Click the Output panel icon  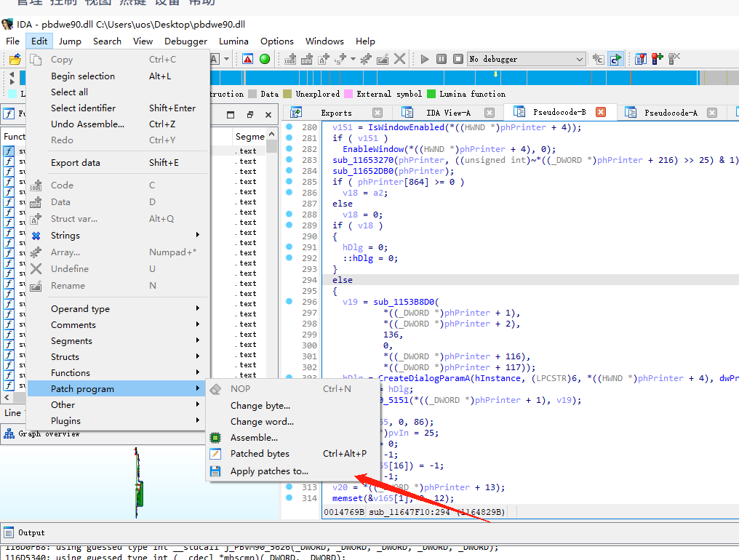[9, 532]
